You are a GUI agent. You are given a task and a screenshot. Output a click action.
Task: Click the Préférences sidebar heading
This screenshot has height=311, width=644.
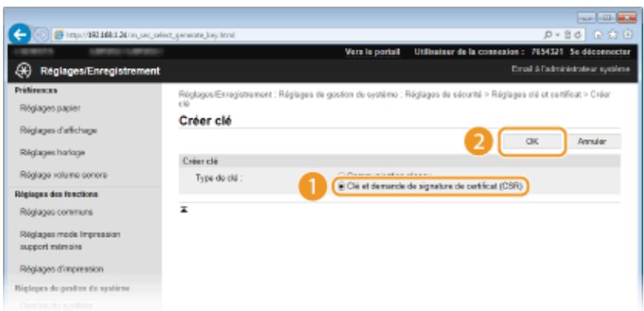pos(36,90)
